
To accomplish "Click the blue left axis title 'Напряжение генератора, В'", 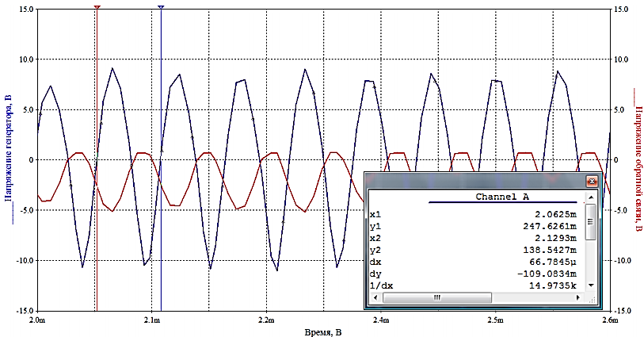I will click(9, 148).
